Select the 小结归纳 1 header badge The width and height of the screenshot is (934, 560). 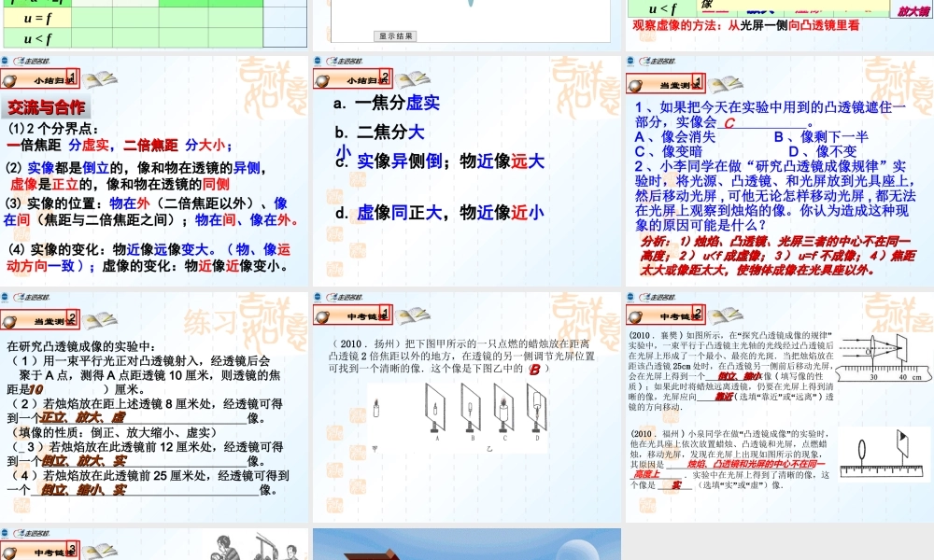(40, 79)
